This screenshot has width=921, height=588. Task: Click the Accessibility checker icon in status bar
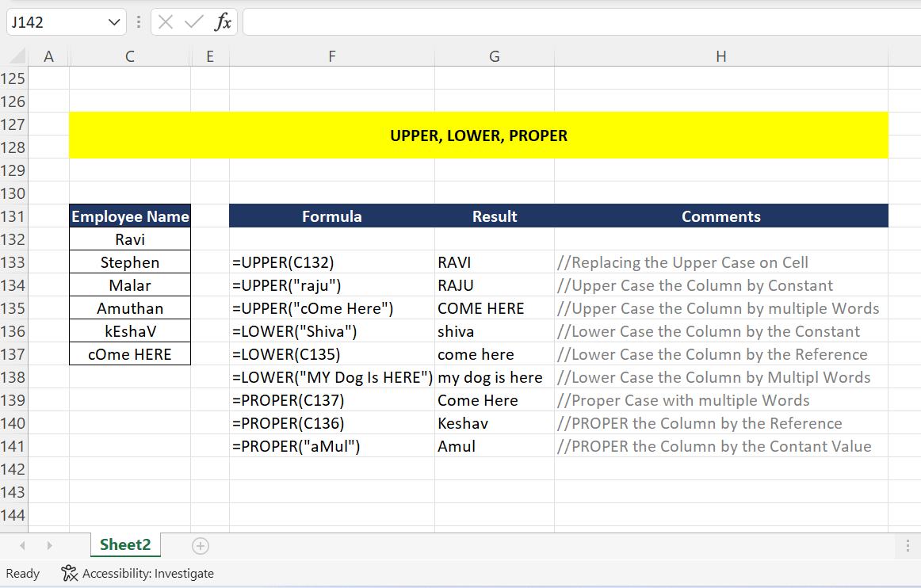69,573
